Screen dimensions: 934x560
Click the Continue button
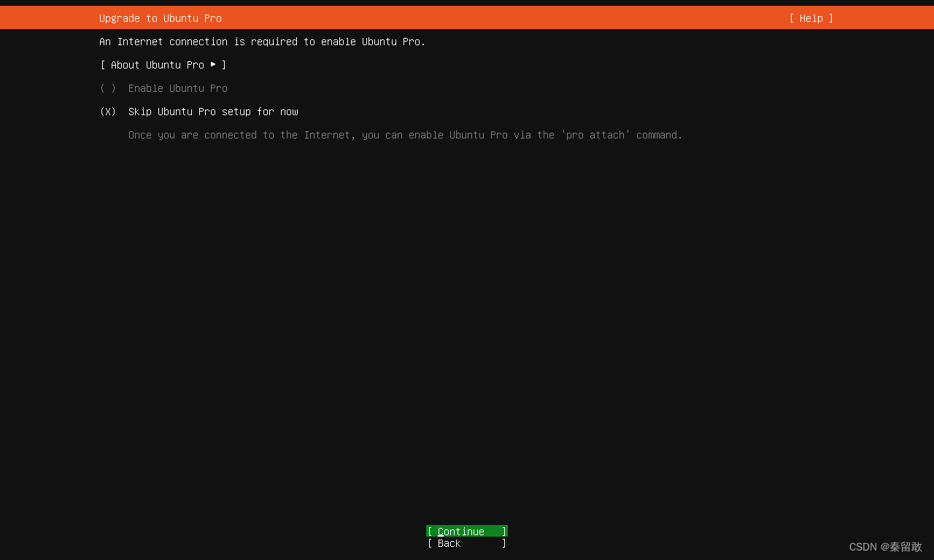pos(467,532)
